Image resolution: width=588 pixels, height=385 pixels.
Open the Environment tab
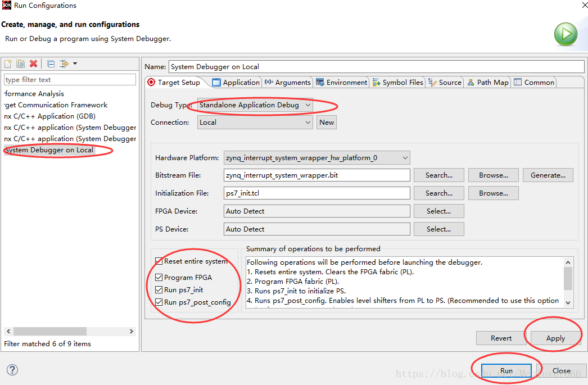point(342,82)
